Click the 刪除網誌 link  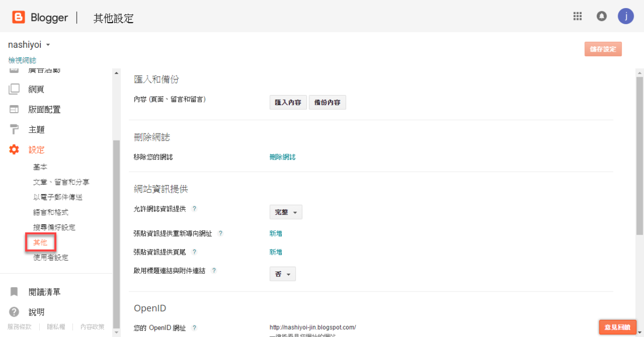click(282, 157)
